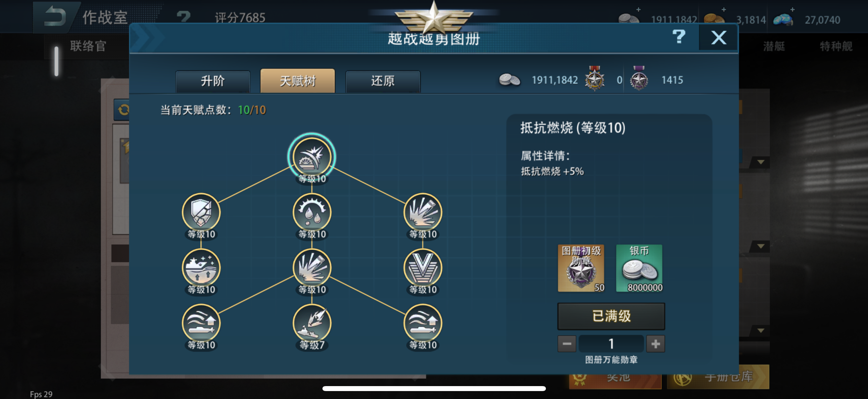Select the explosion talent node in the right column's top row
This screenshot has width=868, height=399.
pos(423,212)
